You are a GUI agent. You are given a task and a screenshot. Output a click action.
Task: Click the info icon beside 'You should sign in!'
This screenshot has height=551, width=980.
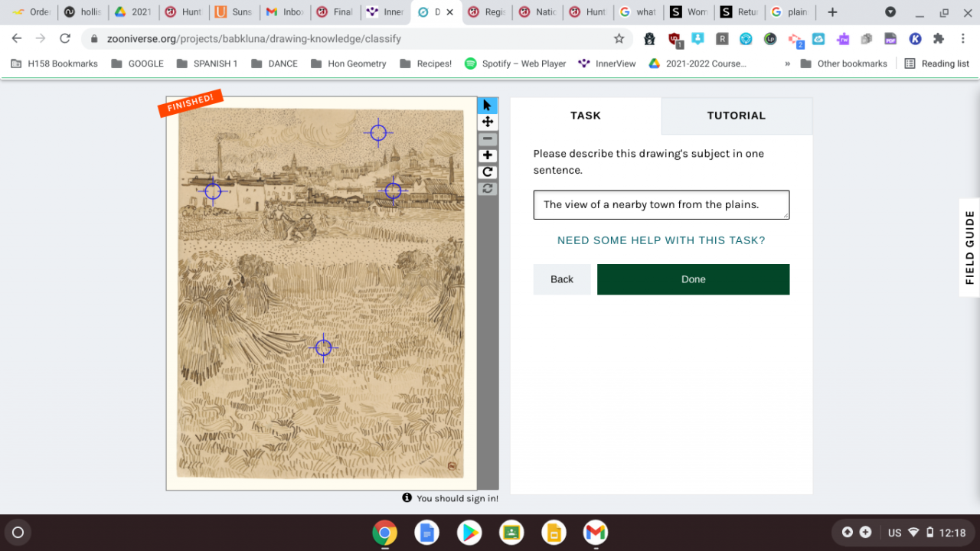pos(407,498)
